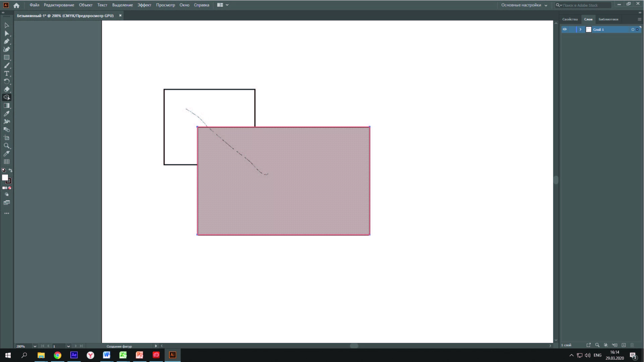Expand Слой 1 layer contents
The width and height of the screenshot is (644, 362).
click(580, 29)
